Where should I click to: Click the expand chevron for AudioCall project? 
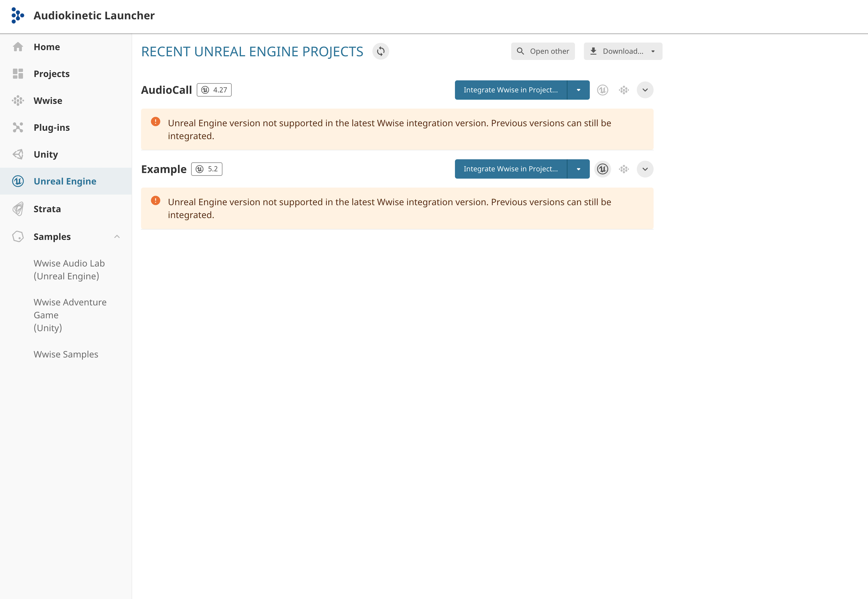point(645,90)
